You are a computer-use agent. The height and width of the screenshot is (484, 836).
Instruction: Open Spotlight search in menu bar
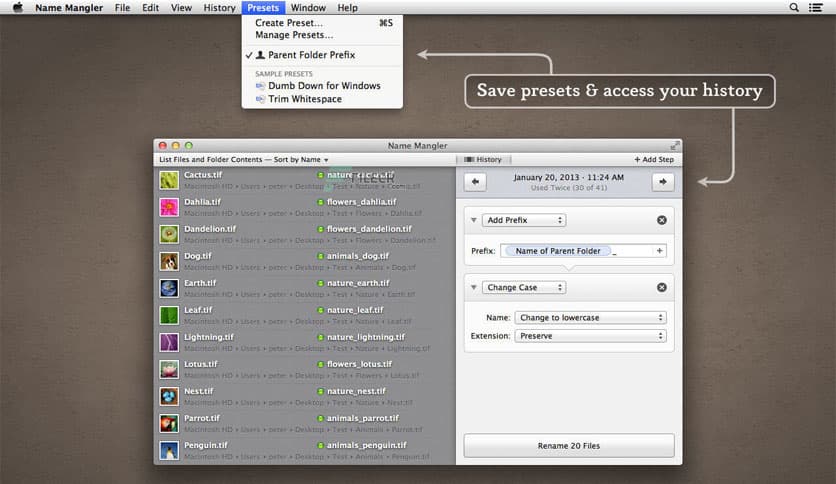point(794,7)
